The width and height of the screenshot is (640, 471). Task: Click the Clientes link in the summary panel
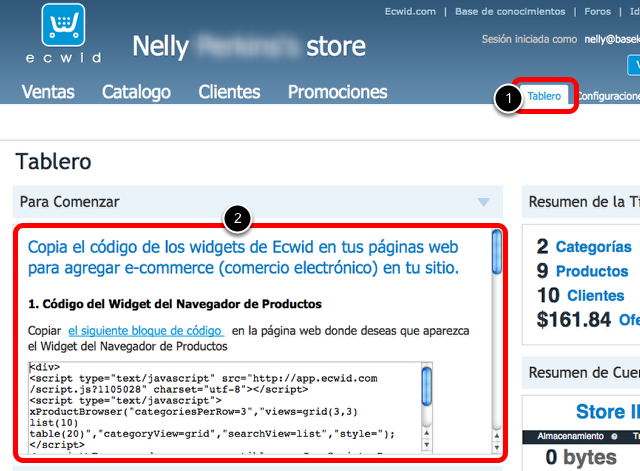tap(595, 295)
